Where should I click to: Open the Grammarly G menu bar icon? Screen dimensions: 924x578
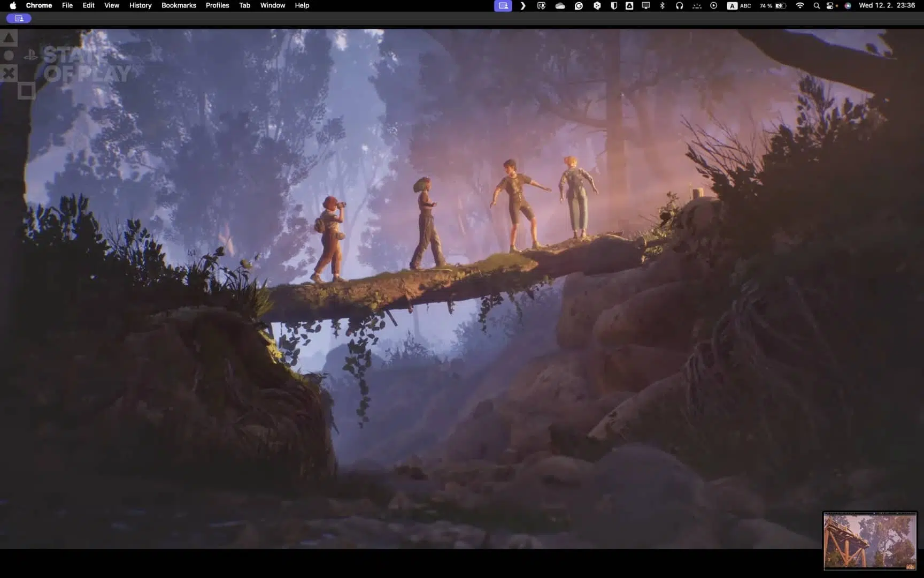coord(579,5)
